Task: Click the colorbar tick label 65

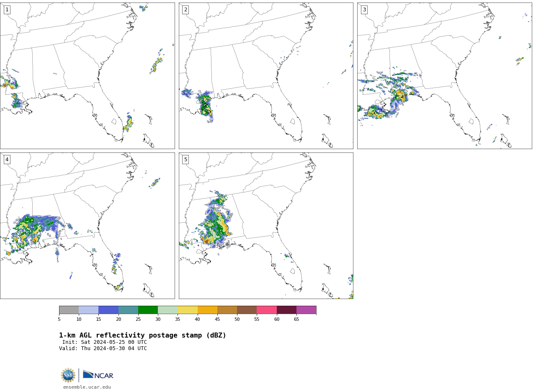Action: coord(296,320)
